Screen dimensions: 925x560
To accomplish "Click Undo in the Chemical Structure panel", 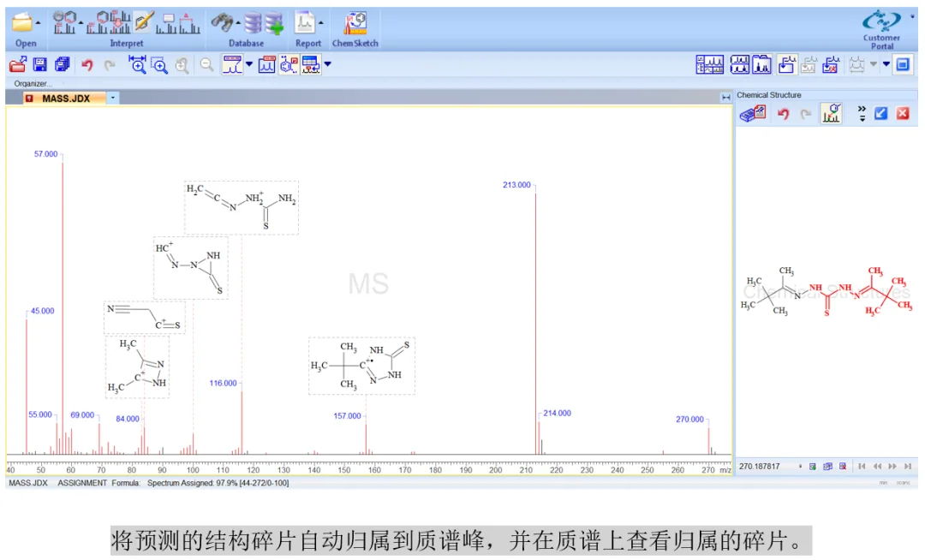I will point(784,114).
